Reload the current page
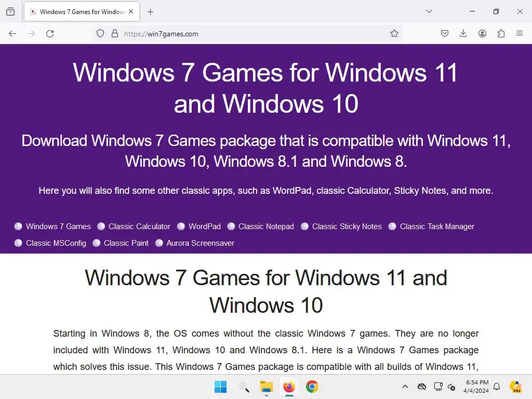Image resolution: width=532 pixels, height=399 pixels. click(x=50, y=34)
